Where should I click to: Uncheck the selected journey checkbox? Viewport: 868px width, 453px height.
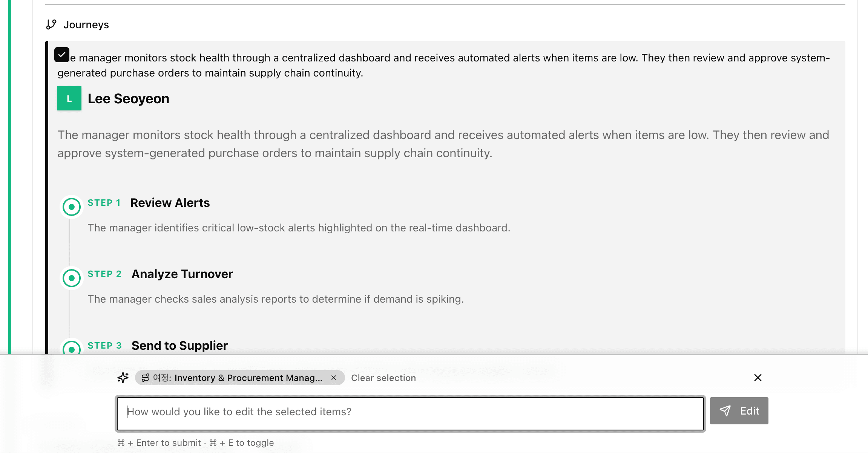[x=62, y=54]
